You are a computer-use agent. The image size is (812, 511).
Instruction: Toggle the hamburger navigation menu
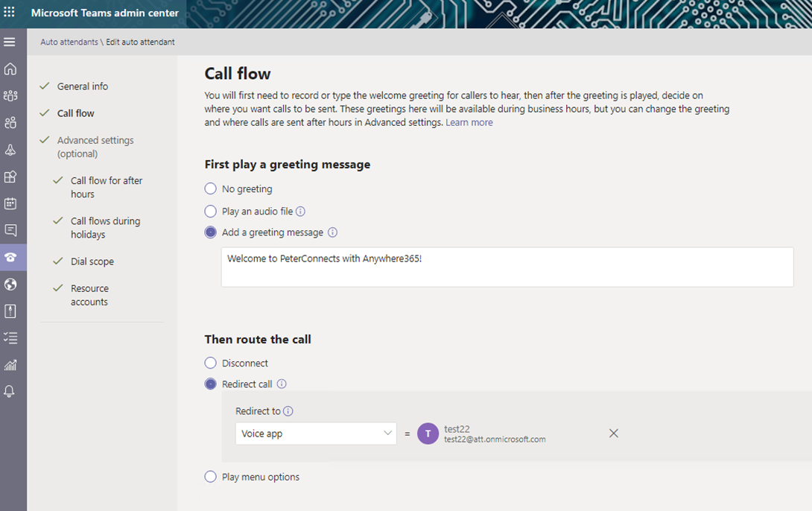point(10,42)
